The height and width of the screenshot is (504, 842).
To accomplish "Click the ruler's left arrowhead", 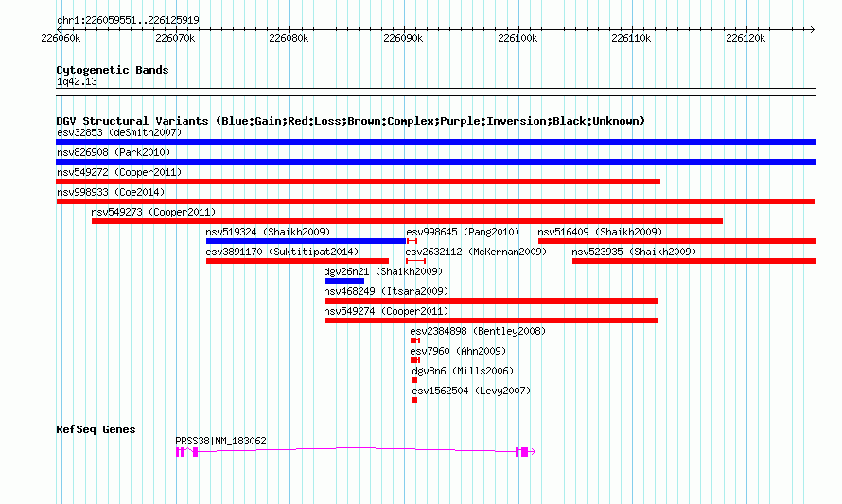I will 59,29.
